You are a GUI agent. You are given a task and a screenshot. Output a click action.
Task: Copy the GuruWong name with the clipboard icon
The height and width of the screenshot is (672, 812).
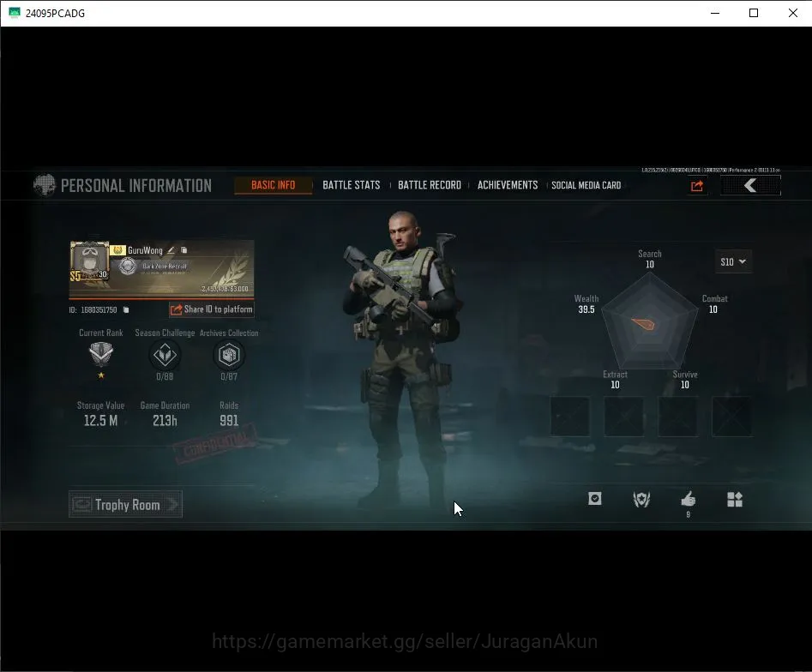[183, 250]
